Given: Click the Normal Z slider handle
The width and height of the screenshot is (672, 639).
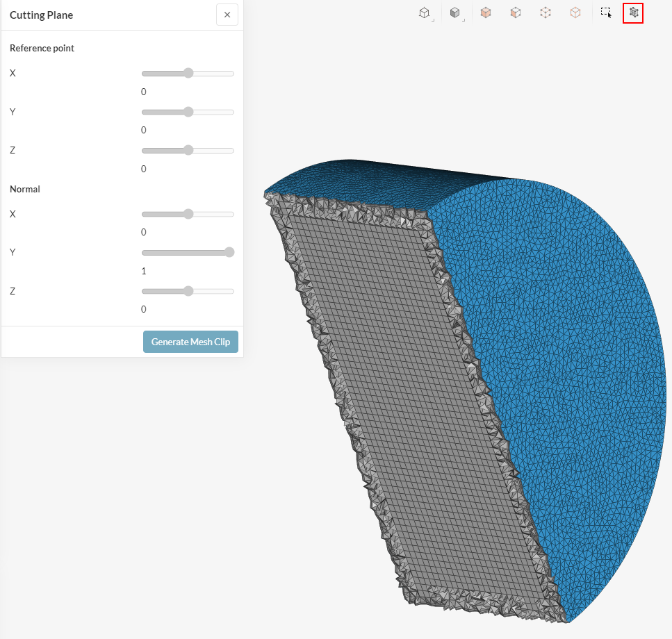Looking at the screenshot, I should point(188,291).
